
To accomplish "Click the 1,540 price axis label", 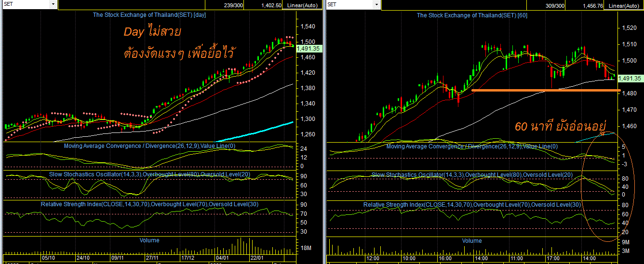I will click(x=308, y=26).
